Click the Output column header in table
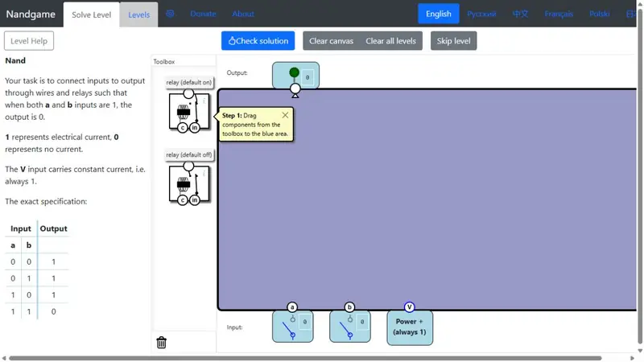Viewport: 644px width, 362px height. click(x=53, y=228)
